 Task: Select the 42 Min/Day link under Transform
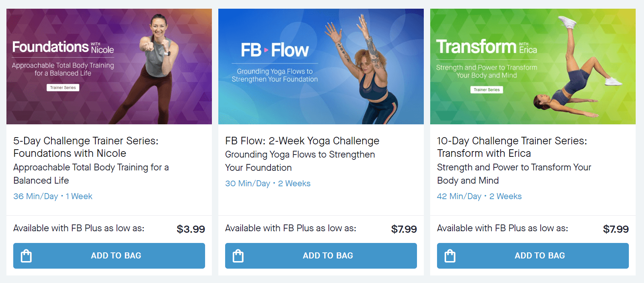(459, 196)
